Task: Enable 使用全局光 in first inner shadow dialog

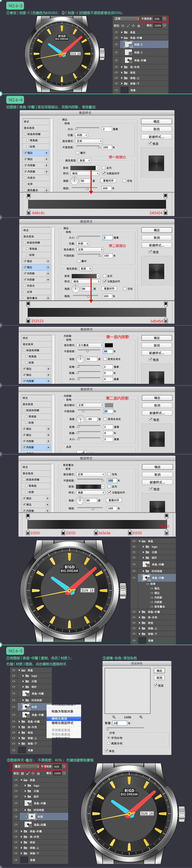Action: click(105, 359)
